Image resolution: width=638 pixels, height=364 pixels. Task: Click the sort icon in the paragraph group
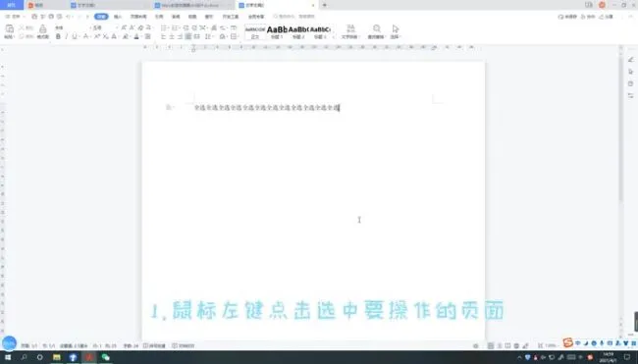coord(214,27)
